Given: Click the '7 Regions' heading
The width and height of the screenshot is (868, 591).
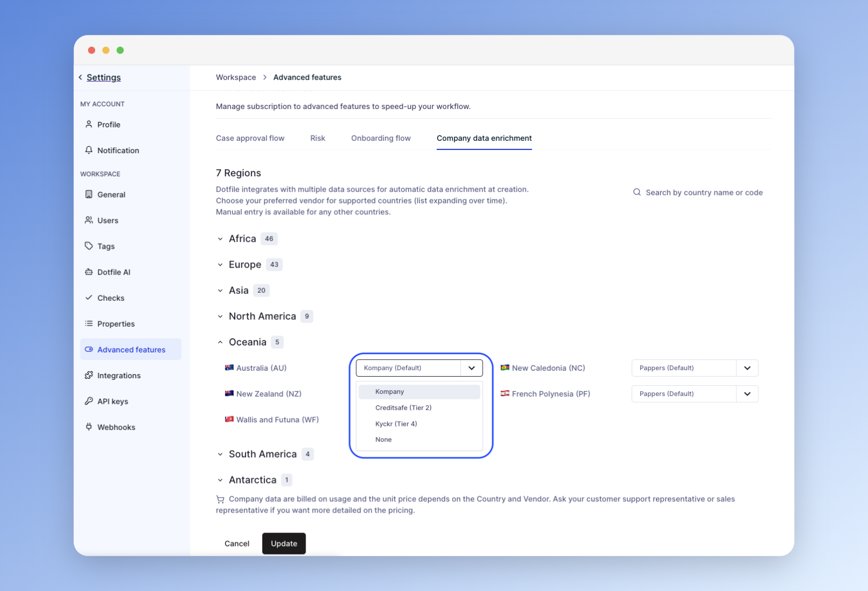Looking at the screenshot, I should (238, 173).
